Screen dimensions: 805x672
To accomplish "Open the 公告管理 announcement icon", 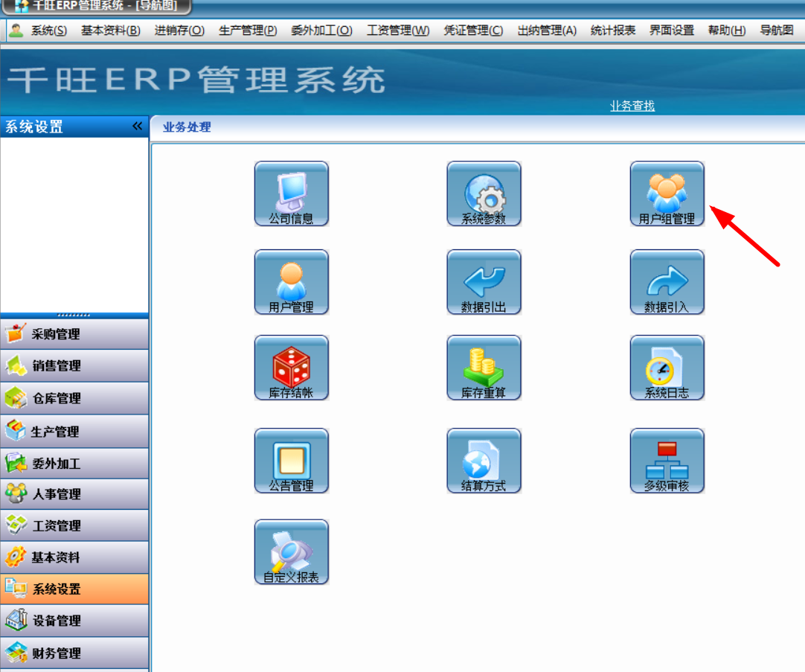I will click(292, 461).
